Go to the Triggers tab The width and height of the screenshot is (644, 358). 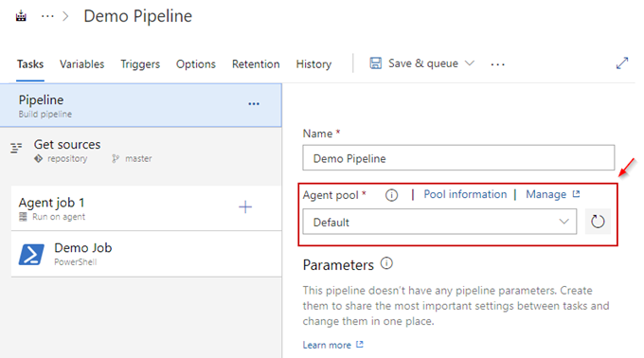[140, 64]
